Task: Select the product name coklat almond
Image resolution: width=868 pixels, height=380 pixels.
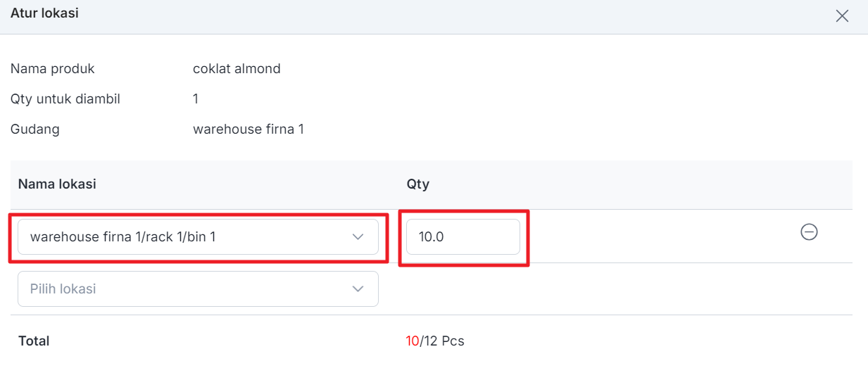Action: (x=237, y=68)
